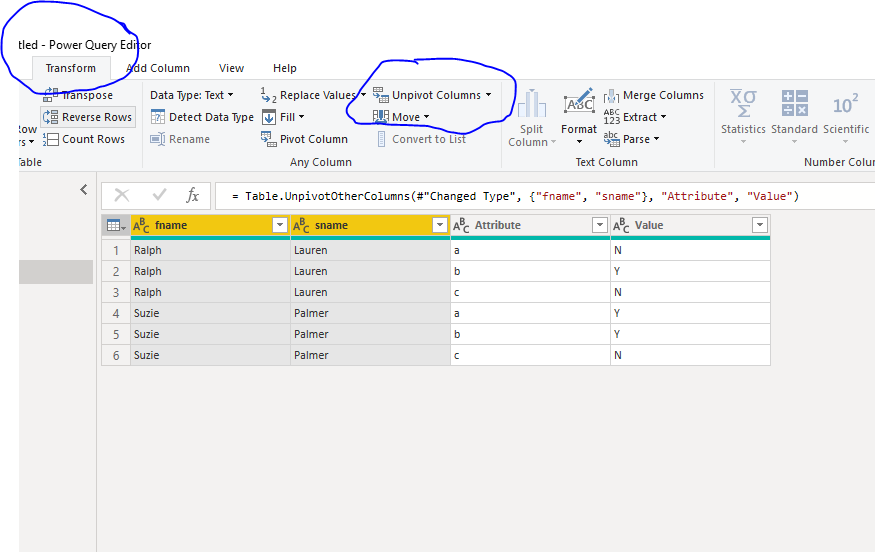
Task: Click the Value cell 'Y' in row 5
Action: (690, 334)
